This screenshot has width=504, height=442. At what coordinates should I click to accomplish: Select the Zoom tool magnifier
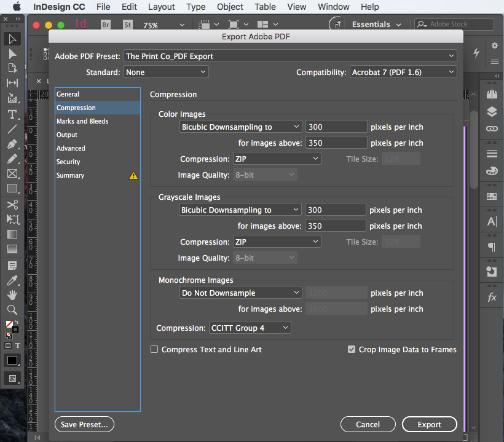12,310
